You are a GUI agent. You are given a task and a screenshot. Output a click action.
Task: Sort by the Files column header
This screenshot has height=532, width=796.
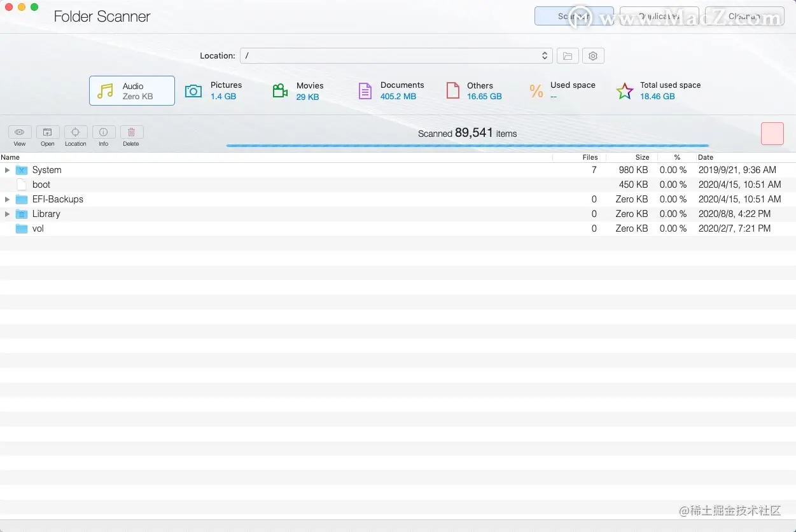(x=590, y=157)
